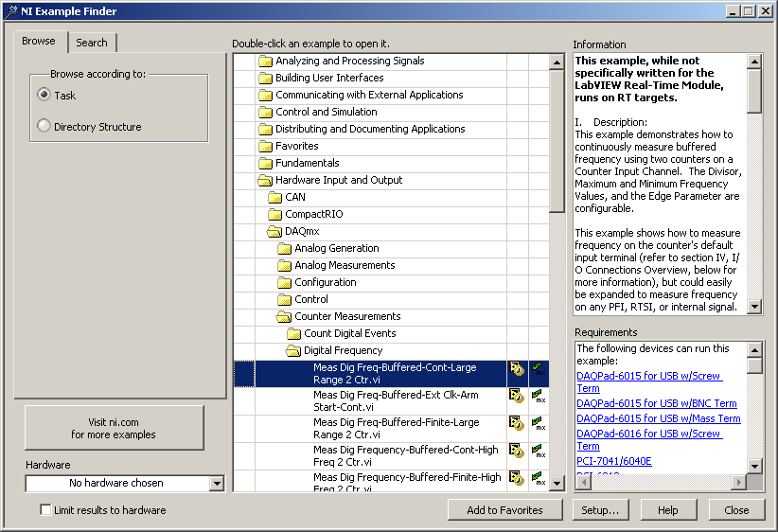This screenshot has height=532, width=778.
Task: Click VI icon for Buffered-Cont-Large Range example
Action: (517, 369)
